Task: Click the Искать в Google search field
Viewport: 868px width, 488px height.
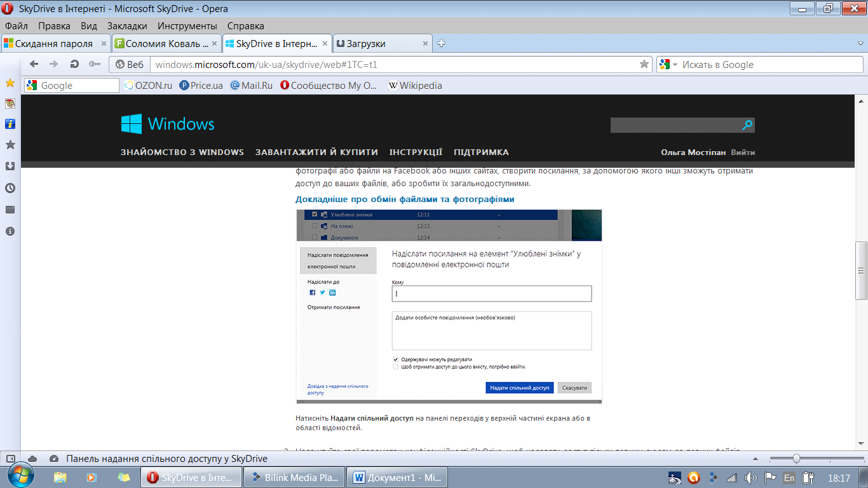Action: [770, 64]
